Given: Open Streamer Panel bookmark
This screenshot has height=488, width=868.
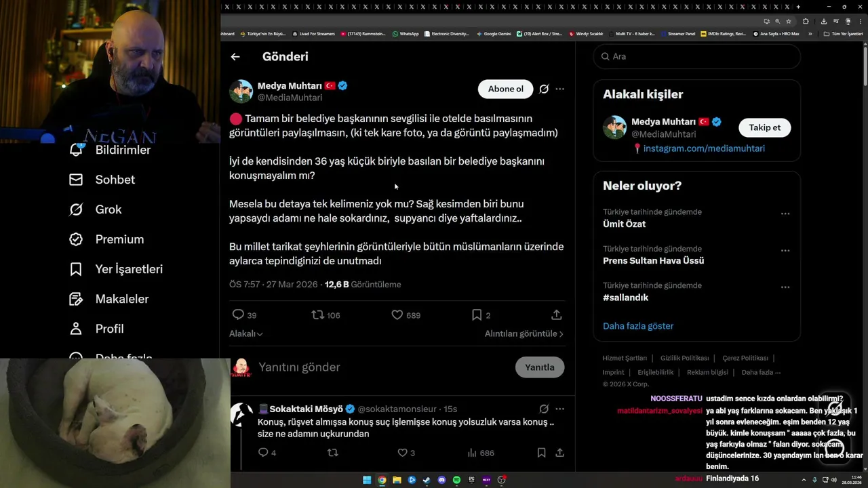Looking at the screenshot, I should pos(677,33).
